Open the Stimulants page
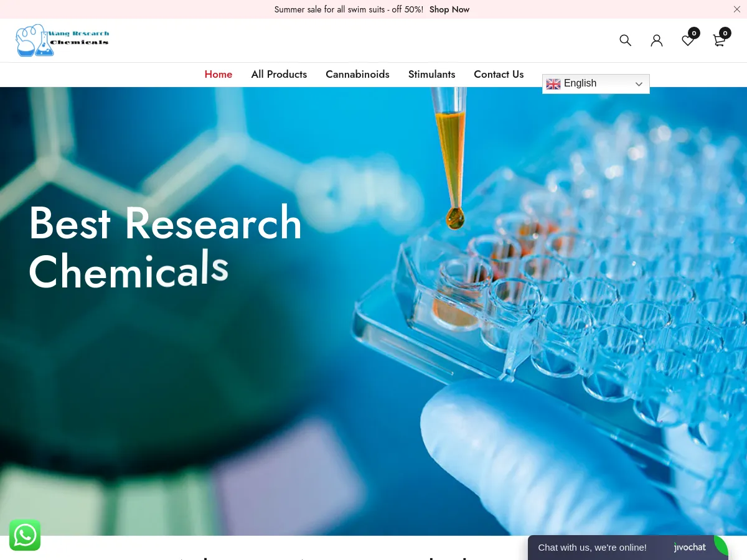This screenshot has width=747, height=560. coord(431,74)
